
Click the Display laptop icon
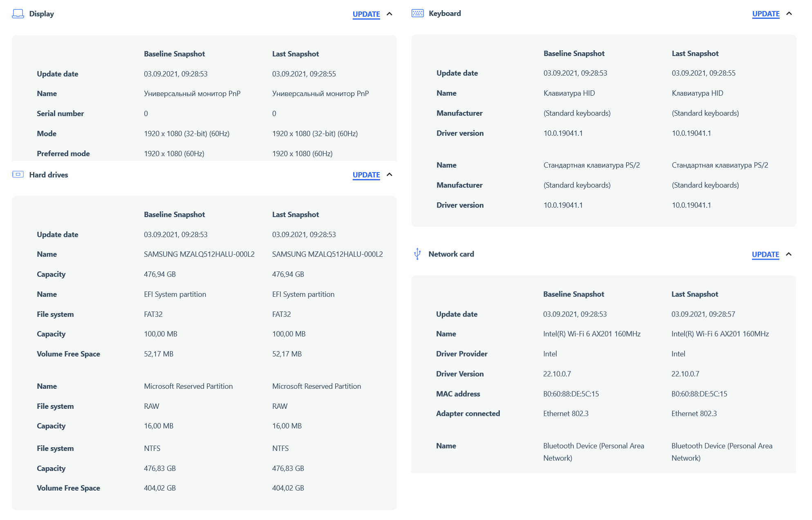click(18, 14)
